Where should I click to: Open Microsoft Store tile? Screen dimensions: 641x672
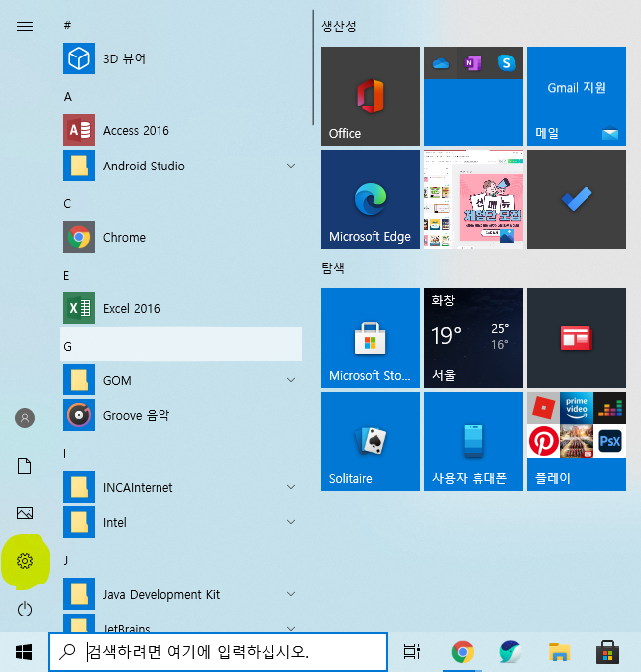(371, 338)
